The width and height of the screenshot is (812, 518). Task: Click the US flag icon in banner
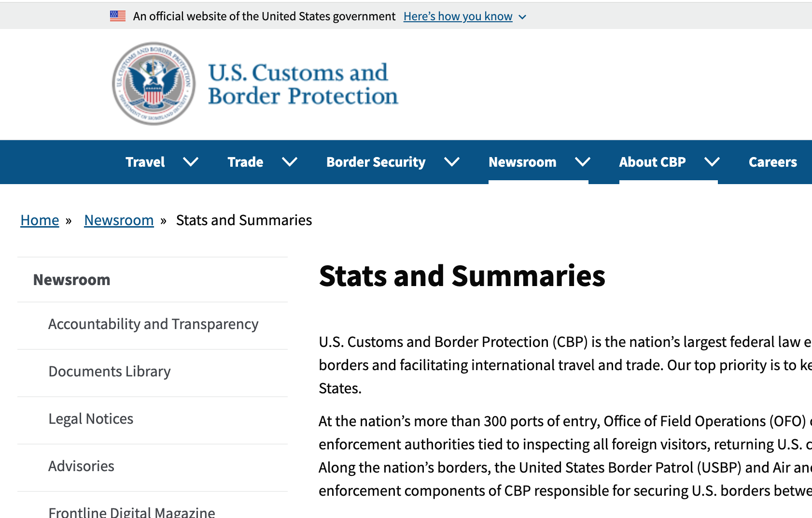coord(117,16)
